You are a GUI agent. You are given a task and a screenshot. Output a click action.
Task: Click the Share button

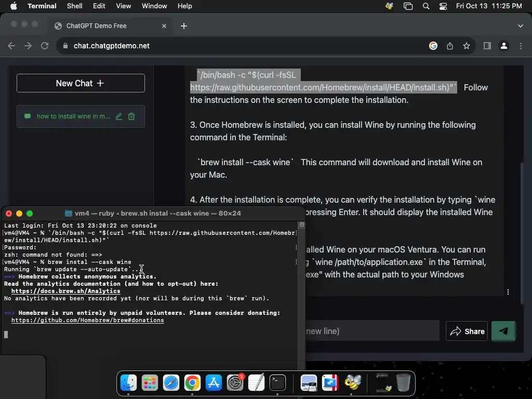pyautogui.click(x=467, y=331)
